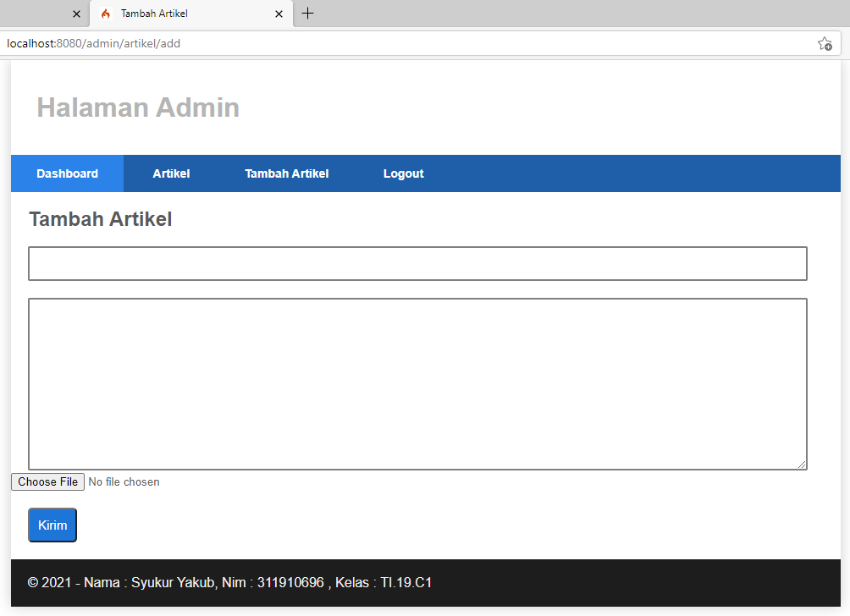Switch to the leftmost browser tab

click(x=38, y=14)
